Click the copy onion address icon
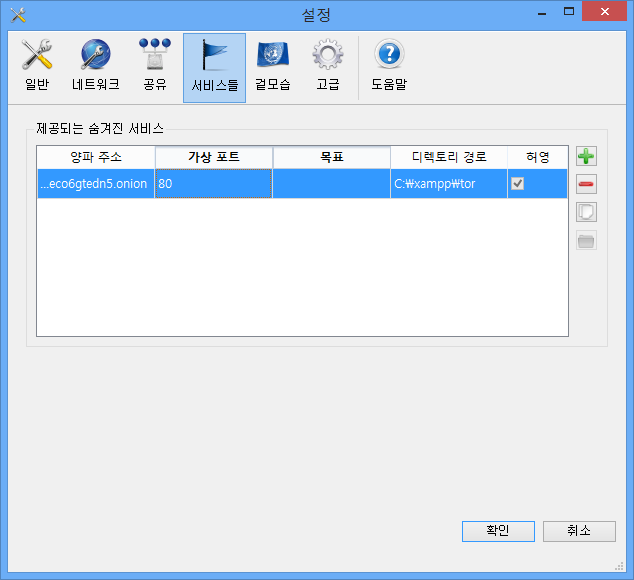Viewport: 634px width, 580px height. point(587,212)
